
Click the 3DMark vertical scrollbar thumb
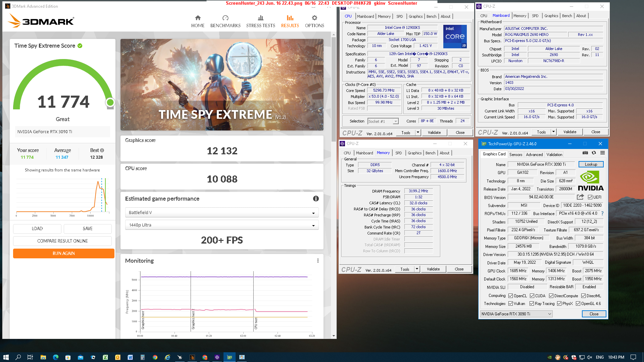click(x=333, y=89)
